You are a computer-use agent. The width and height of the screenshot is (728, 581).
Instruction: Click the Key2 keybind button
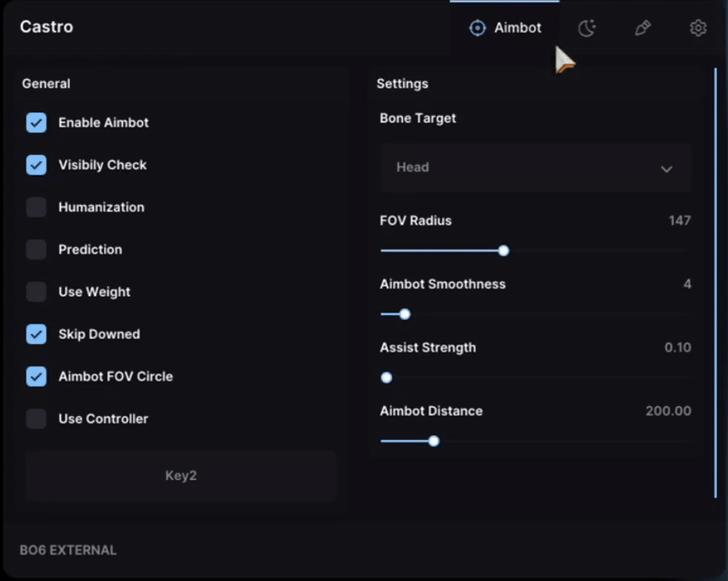click(180, 475)
